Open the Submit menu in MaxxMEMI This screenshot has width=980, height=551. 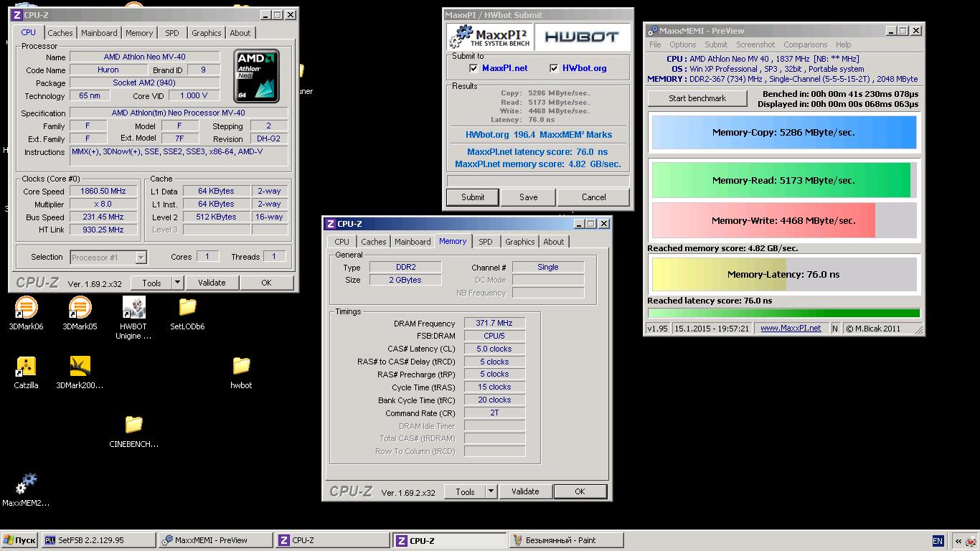pyautogui.click(x=715, y=44)
